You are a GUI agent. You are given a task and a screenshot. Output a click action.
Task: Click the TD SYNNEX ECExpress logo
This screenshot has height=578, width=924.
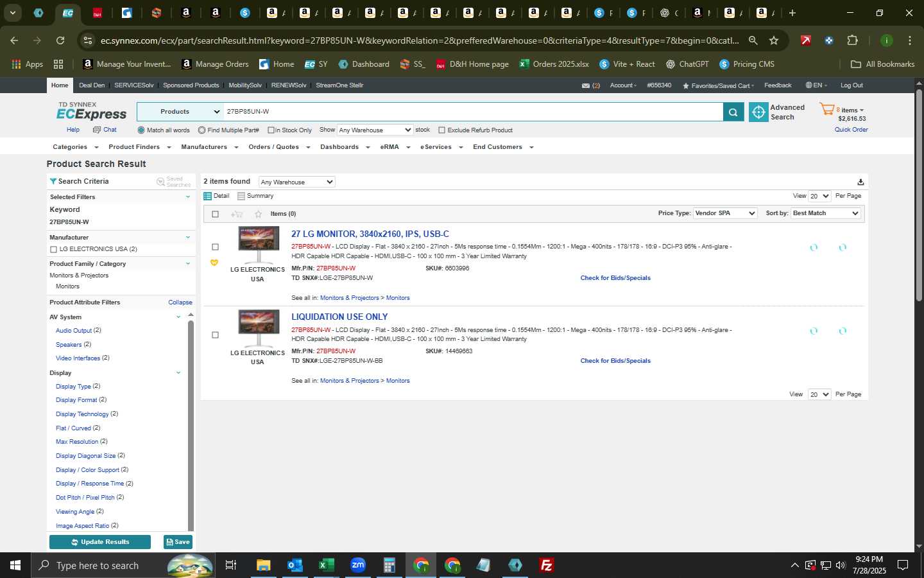[92, 111]
